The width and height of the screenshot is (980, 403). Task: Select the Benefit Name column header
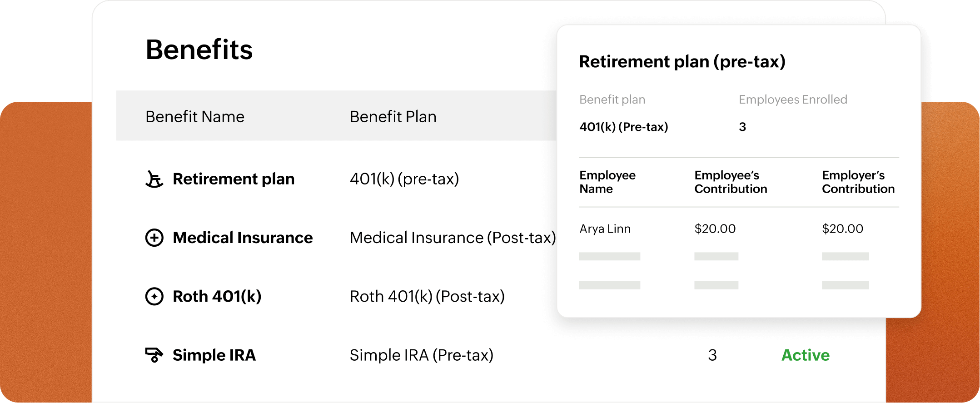coord(194,117)
